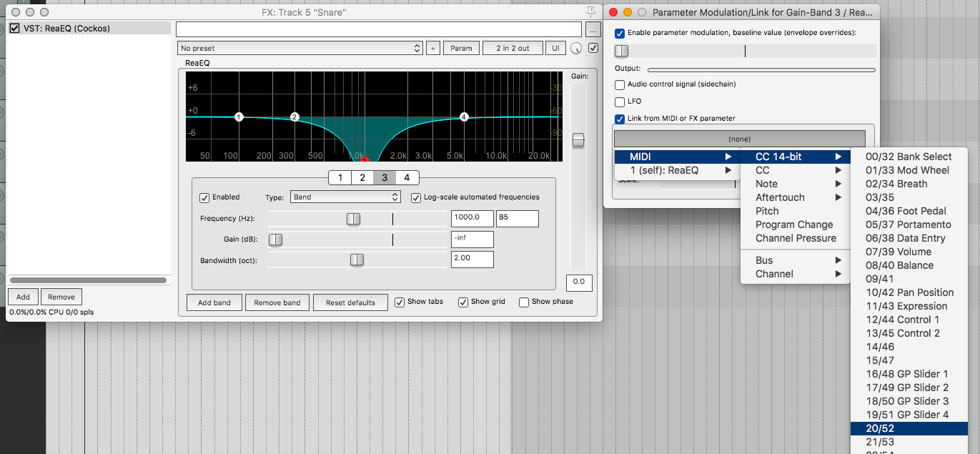This screenshot has width=980, height=454.
Task: Toggle Log-scale automated frequencies
Action: click(x=416, y=197)
